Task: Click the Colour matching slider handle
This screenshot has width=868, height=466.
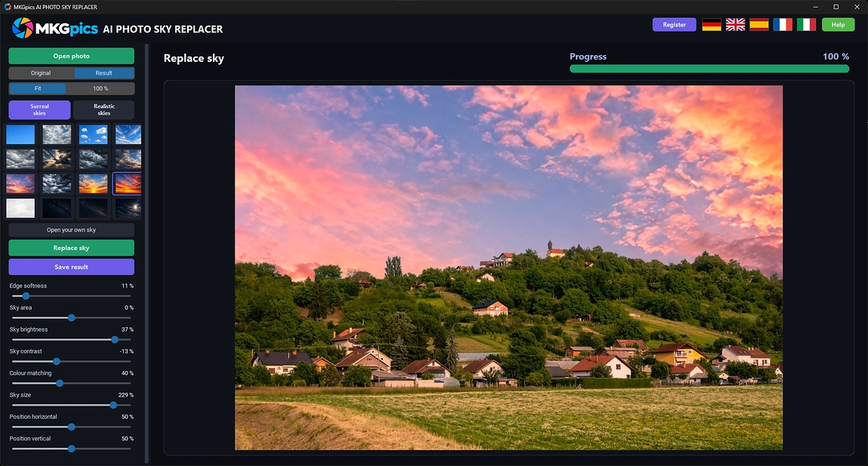Action: tap(60, 384)
